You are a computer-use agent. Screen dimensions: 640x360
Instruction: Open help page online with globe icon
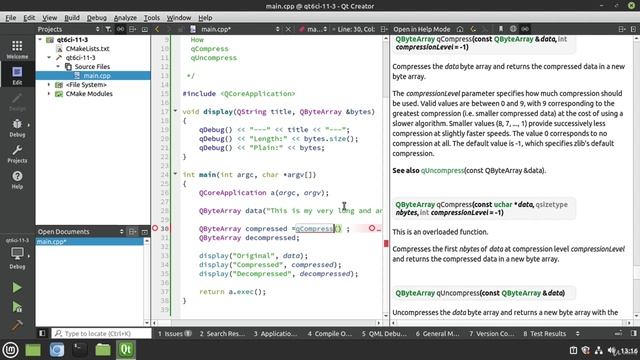click(x=513, y=29)
